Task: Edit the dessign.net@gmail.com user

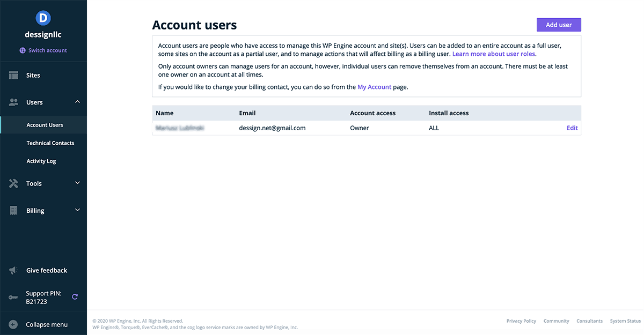Action: pos(572,128)
